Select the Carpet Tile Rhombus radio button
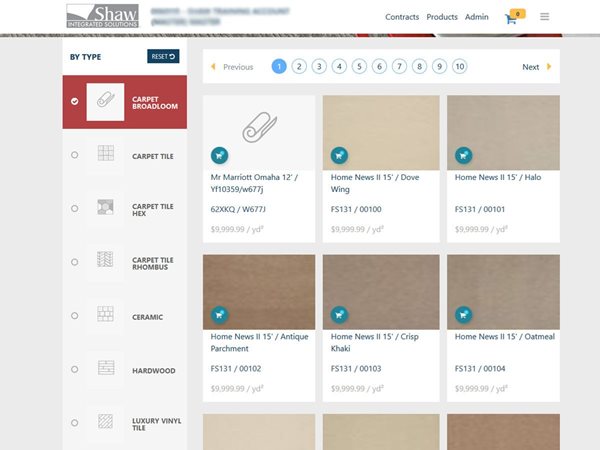Screen dimensions: 600x450 point(75,262)
